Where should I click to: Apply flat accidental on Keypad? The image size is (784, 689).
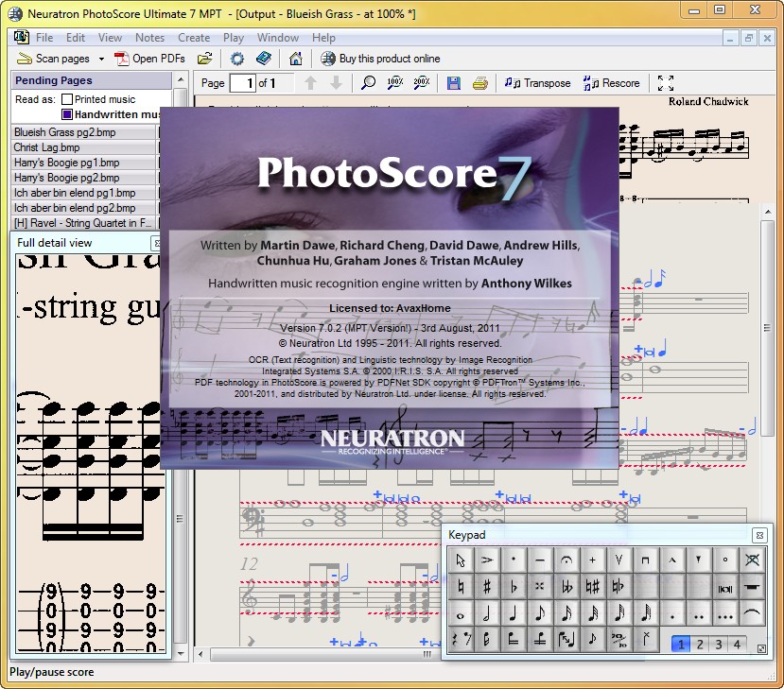click(514, 587)
